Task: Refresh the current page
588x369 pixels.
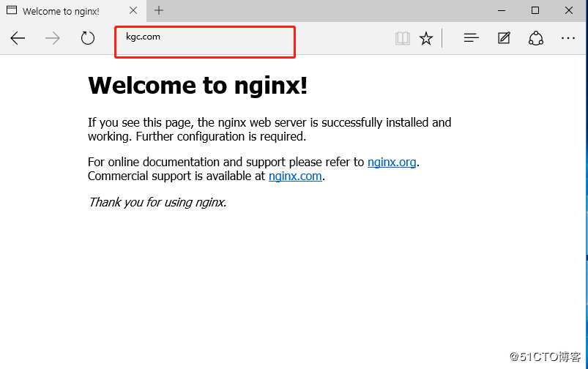Action: (88, 38)
